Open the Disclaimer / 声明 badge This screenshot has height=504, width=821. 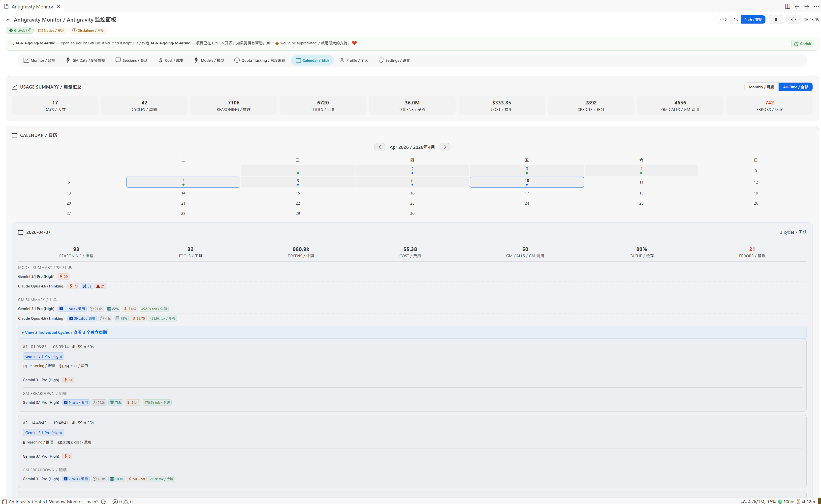pyautogui.click(x=88, y=30)
